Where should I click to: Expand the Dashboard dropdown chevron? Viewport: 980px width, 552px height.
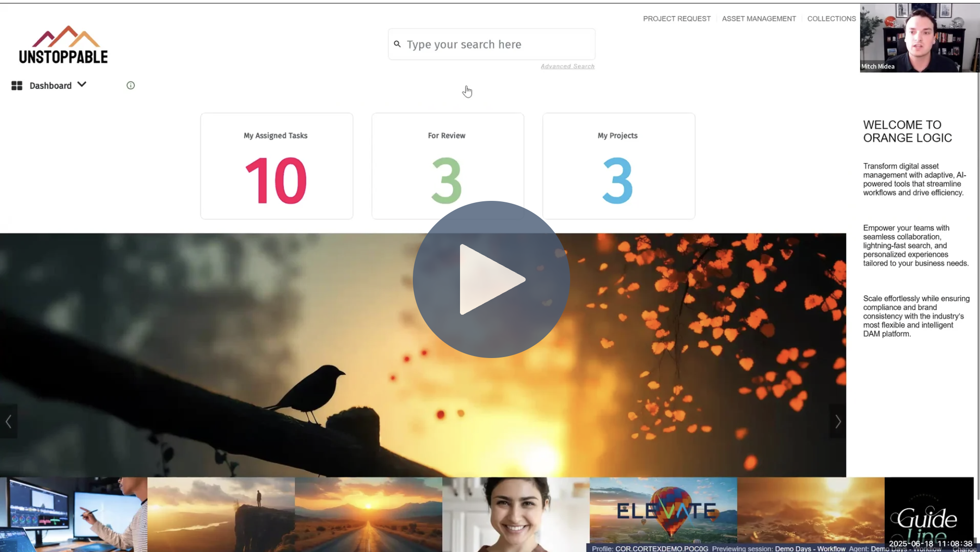click(82, 84)
